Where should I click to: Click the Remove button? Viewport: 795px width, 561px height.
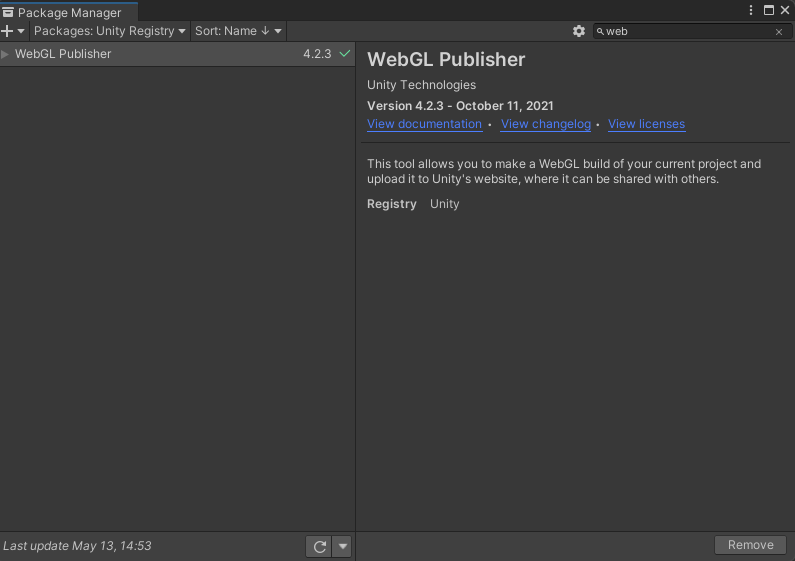click(x=750, y=545)
